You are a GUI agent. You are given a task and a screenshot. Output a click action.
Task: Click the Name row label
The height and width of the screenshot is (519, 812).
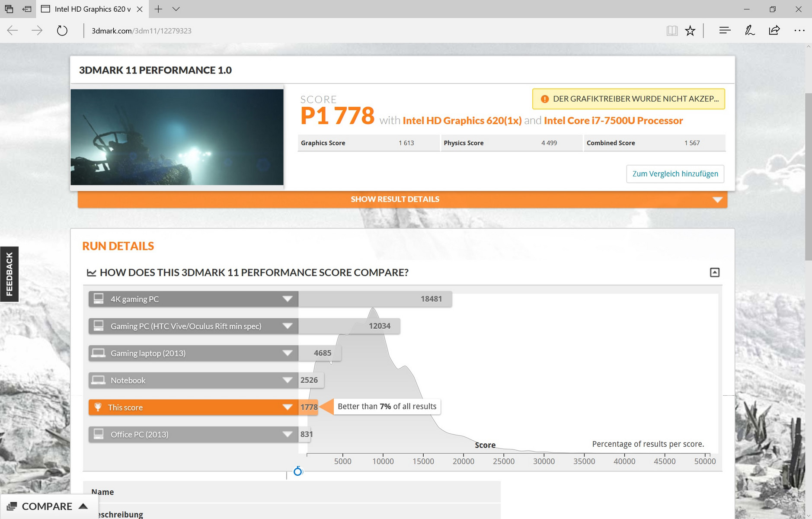(x=102, y=492)
